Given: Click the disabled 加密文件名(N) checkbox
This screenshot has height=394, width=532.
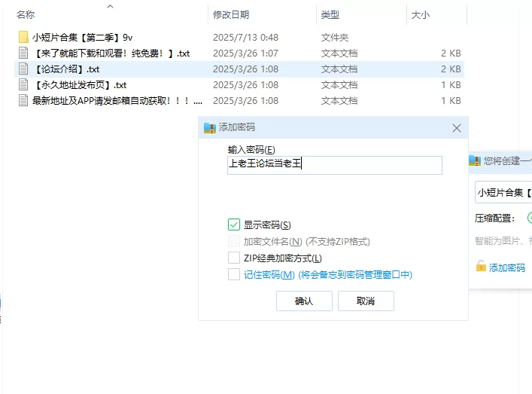Looking at the screenshot, I should pyautogui.click(x=234, y=241).
